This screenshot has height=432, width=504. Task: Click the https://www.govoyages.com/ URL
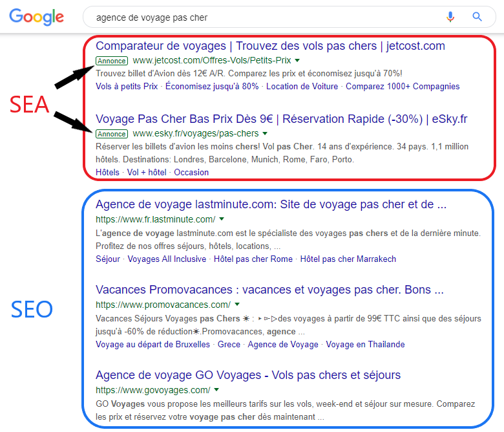pos(153,390)
